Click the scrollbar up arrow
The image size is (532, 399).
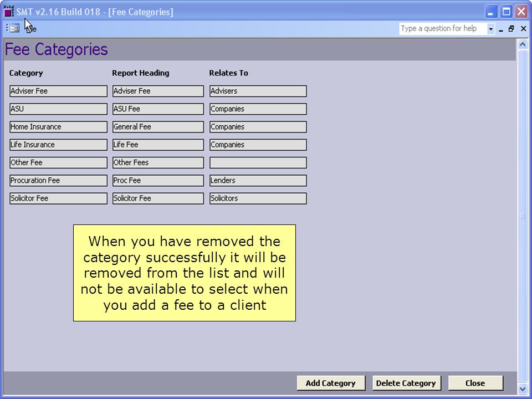coord(523,44)
